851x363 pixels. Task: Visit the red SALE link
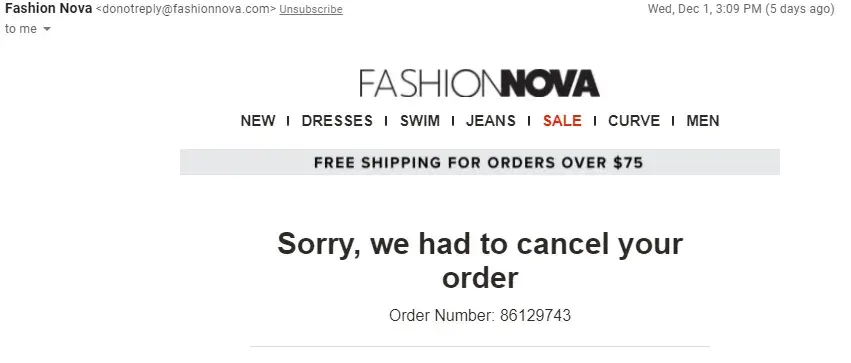(x=562, y=120)
